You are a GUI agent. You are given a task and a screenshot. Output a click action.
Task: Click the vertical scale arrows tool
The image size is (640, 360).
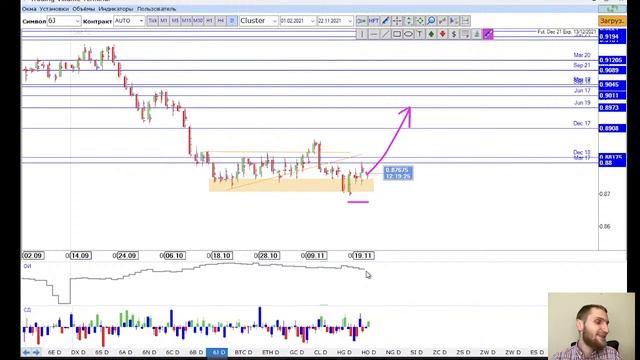pyautogui.click(x=408, y=20)
